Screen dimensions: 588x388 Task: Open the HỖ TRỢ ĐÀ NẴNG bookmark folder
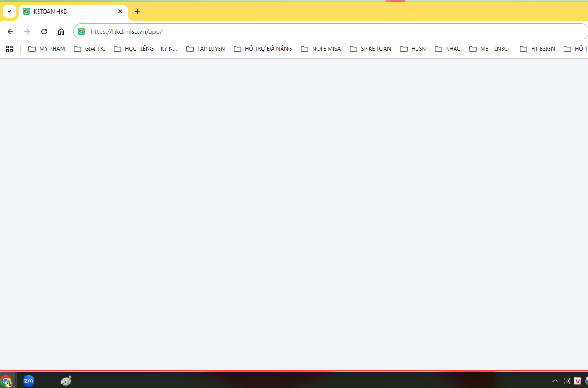coord(263,49)
